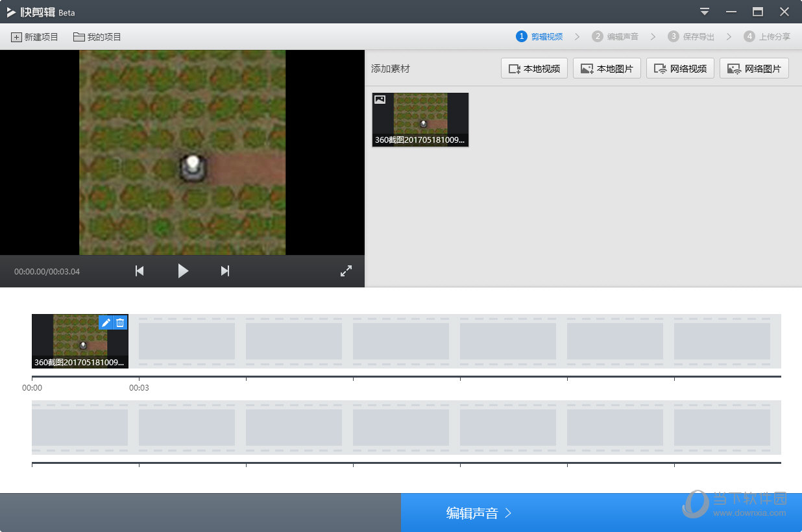Select the 360截图 thumbnail in material panel
The width and height of the screenshot is (802, 532).
(420, 119)
